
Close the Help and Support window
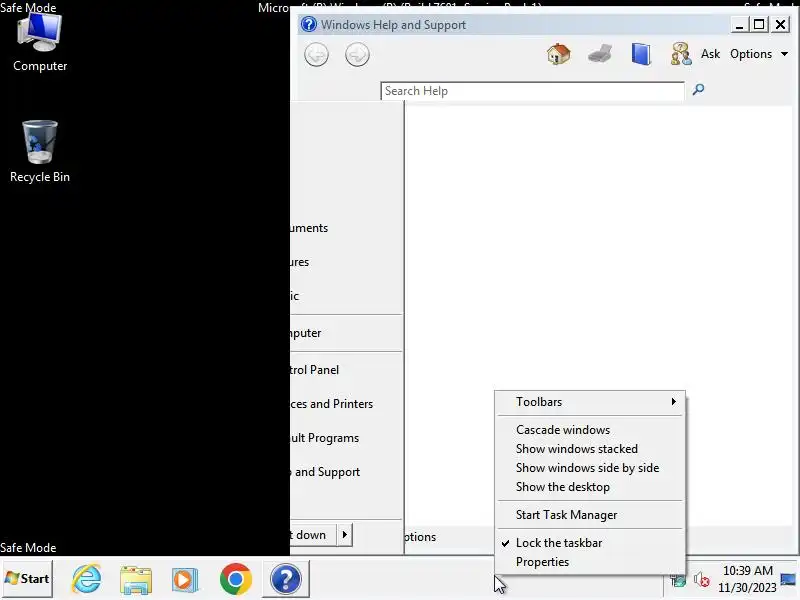(x=781, y=24)
